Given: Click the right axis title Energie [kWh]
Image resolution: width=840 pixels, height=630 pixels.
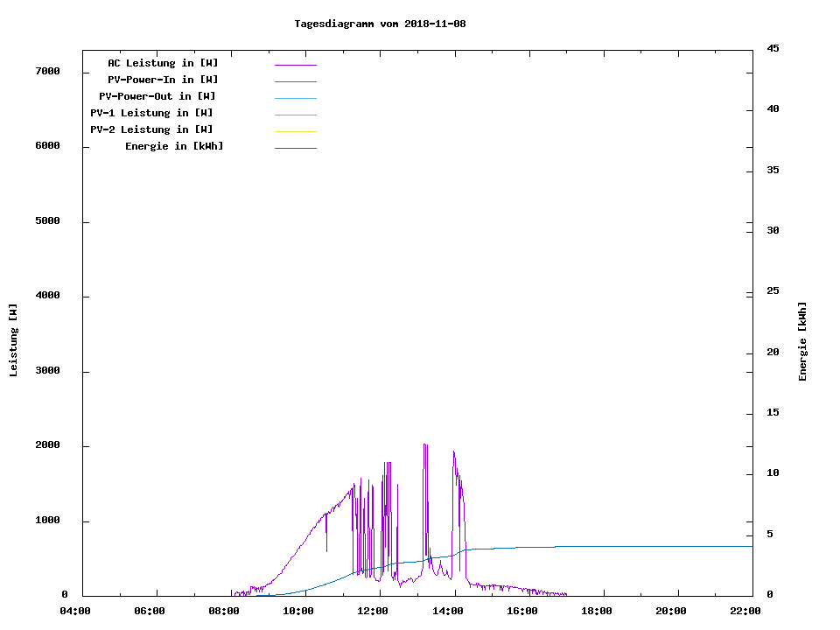Looking at the screenshot, I should 802,341.
